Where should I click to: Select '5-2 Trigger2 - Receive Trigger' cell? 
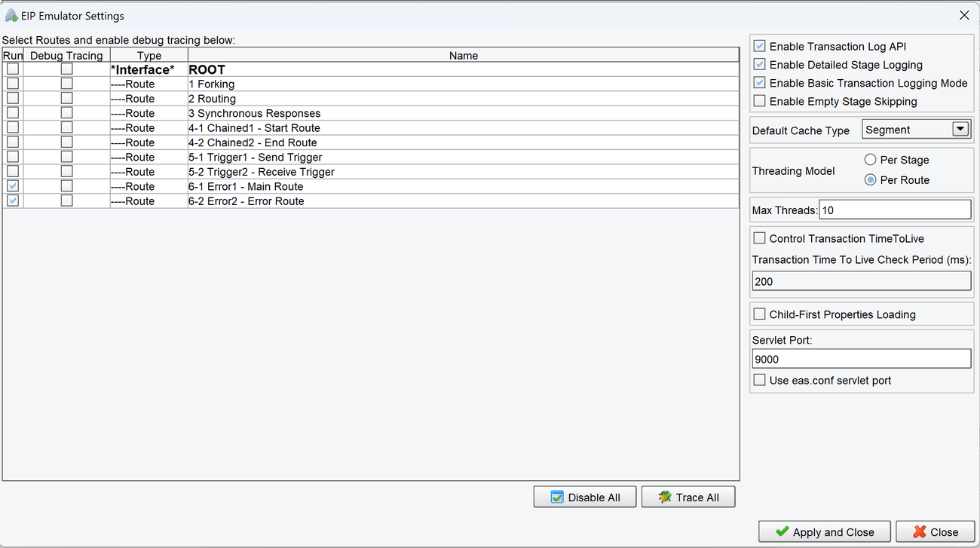(464, 172)
